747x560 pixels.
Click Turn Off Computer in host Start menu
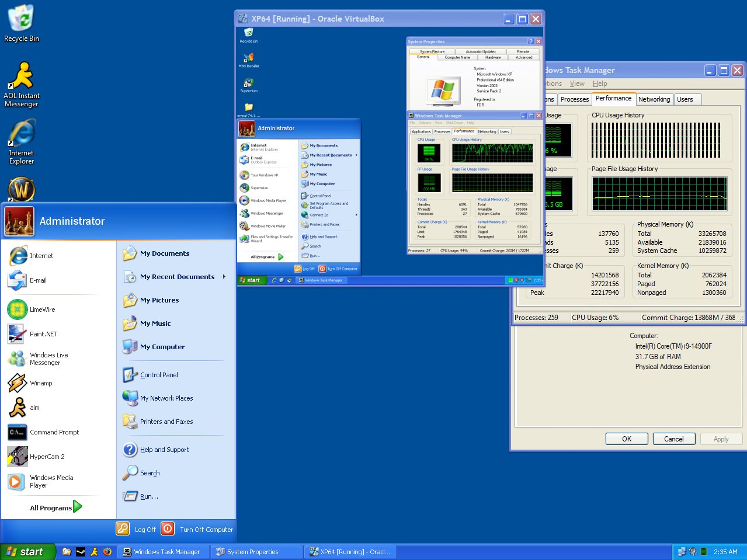point(197,529)
